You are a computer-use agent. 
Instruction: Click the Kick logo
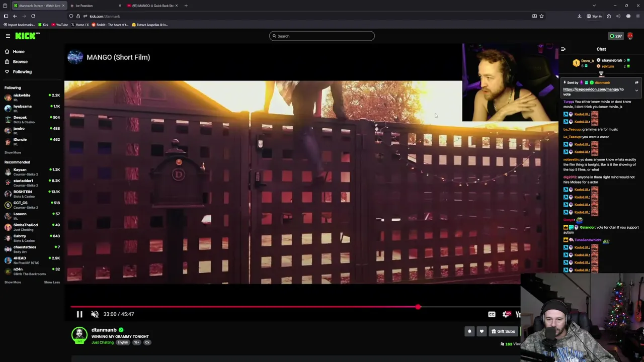coord(27,36)
